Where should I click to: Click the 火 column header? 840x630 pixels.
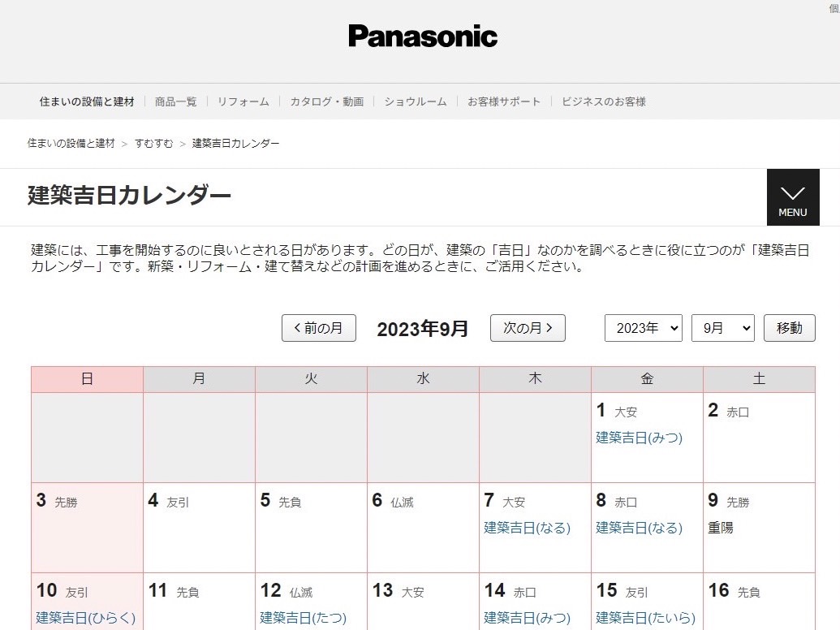tap(312, 379)
